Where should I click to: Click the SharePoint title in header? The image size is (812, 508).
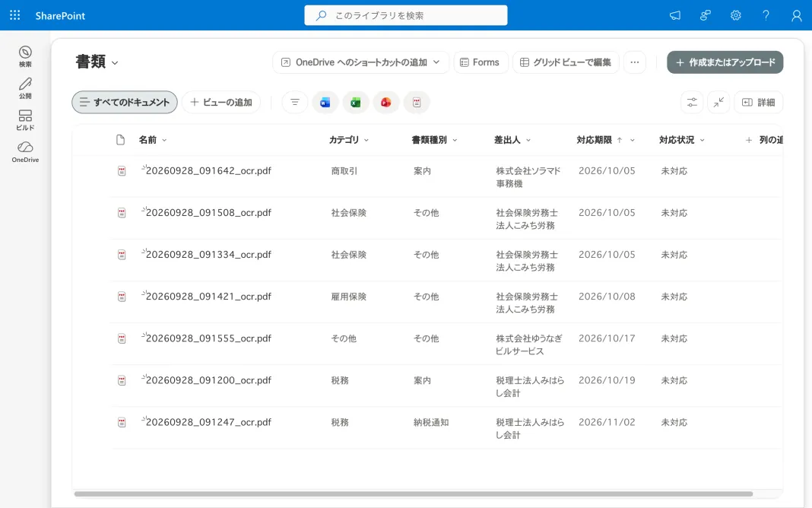click(x=60, y=15)
